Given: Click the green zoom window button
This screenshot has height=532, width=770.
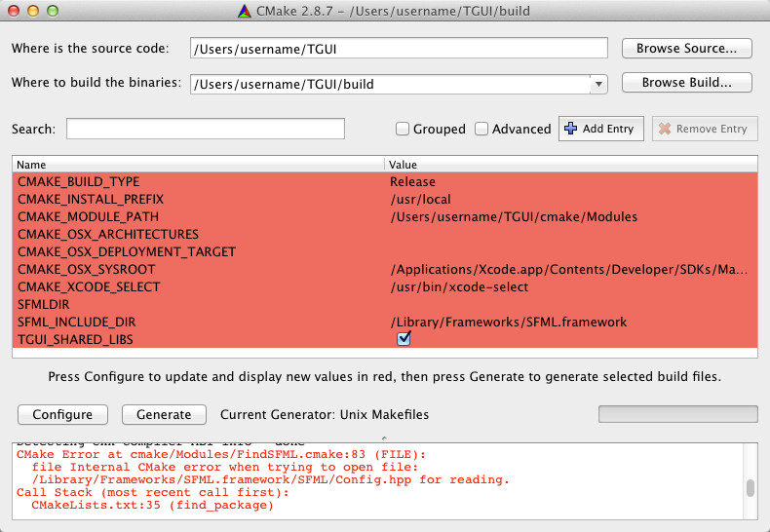Looking at the screenshot, I should click(53, 11).
